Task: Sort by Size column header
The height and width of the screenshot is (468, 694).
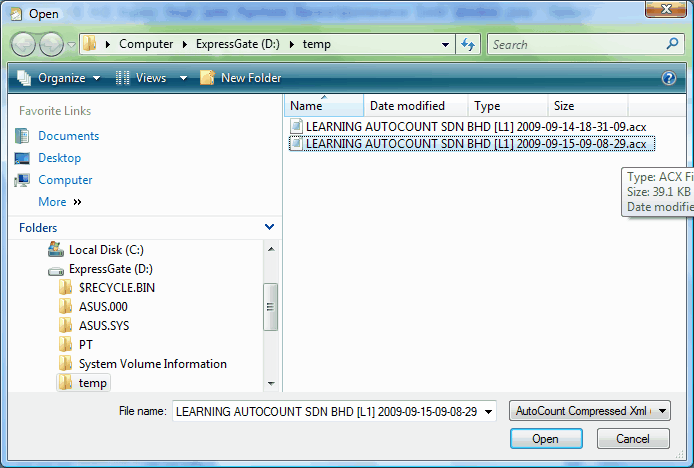Action: coord(588,105)
